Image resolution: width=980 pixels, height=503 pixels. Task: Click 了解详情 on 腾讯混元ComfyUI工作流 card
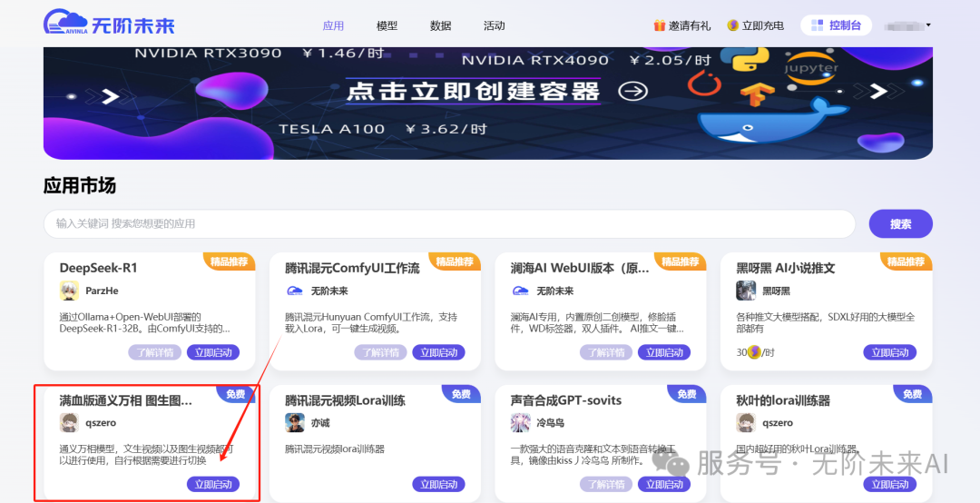380,352
